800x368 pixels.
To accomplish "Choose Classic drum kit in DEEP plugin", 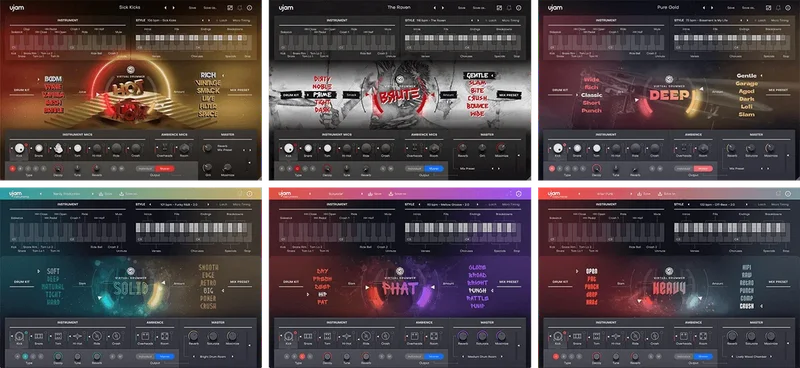I will pyautogui.click(x=592, y=95).
